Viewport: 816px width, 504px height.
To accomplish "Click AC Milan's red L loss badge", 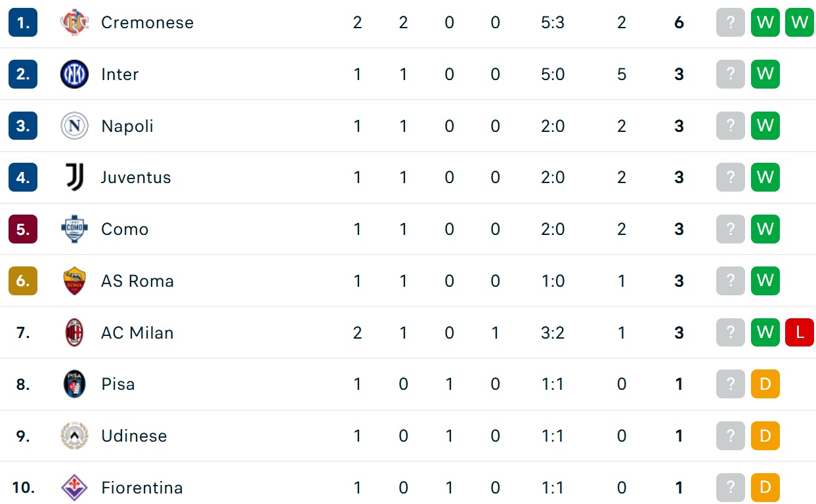I will pyautogui.click(x=800, y=333).
